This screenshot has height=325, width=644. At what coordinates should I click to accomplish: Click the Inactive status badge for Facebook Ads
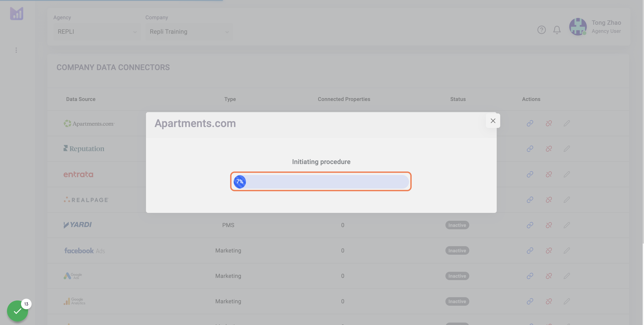point(457,251)
